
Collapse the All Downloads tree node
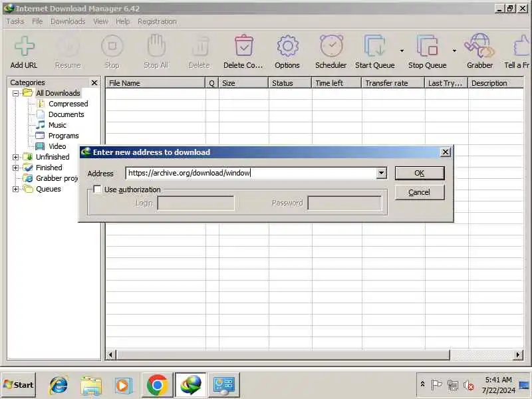(x=15, y=93)
